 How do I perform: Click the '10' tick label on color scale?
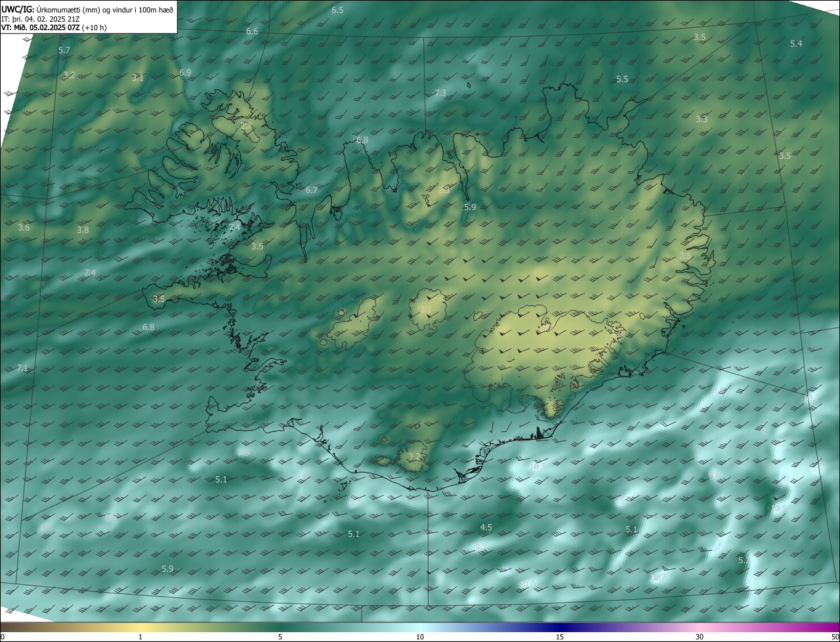click(x=420, y=637)
